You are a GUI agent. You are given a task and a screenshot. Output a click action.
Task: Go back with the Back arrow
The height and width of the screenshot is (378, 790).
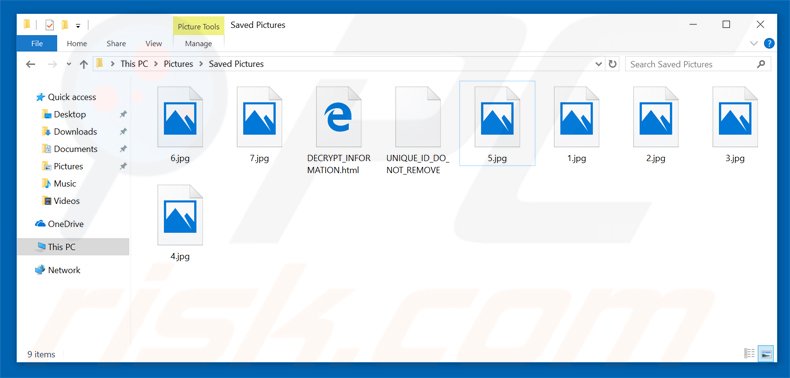coord(31,64)
